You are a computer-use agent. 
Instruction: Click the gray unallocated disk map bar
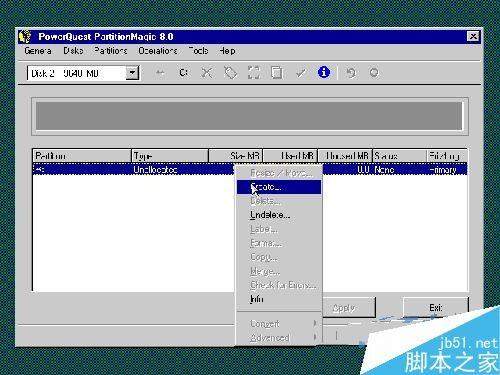(249, 116)
